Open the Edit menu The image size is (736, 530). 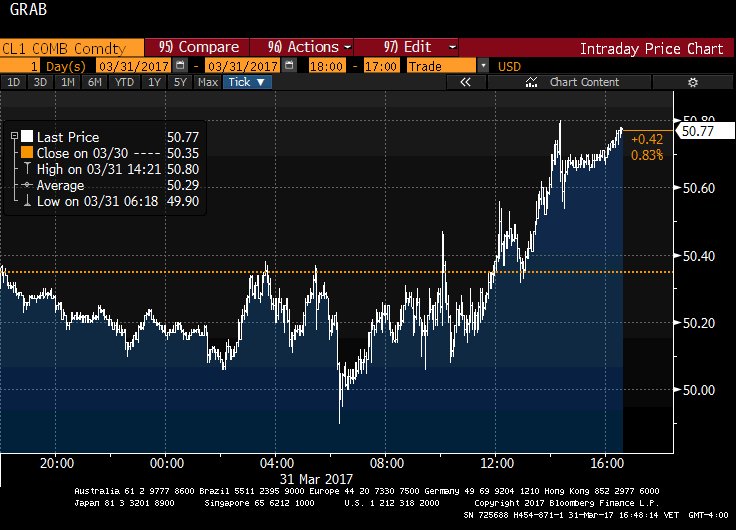tap(420, 47)
